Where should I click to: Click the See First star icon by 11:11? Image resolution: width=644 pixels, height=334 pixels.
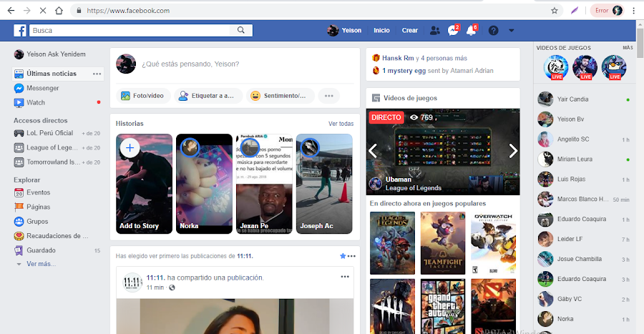343,256
